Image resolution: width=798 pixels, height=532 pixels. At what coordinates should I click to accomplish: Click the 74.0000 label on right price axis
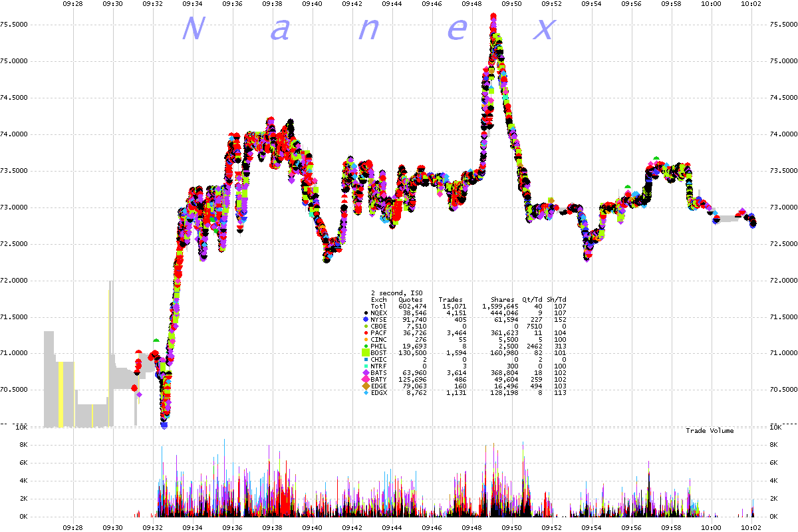point(783,134)
